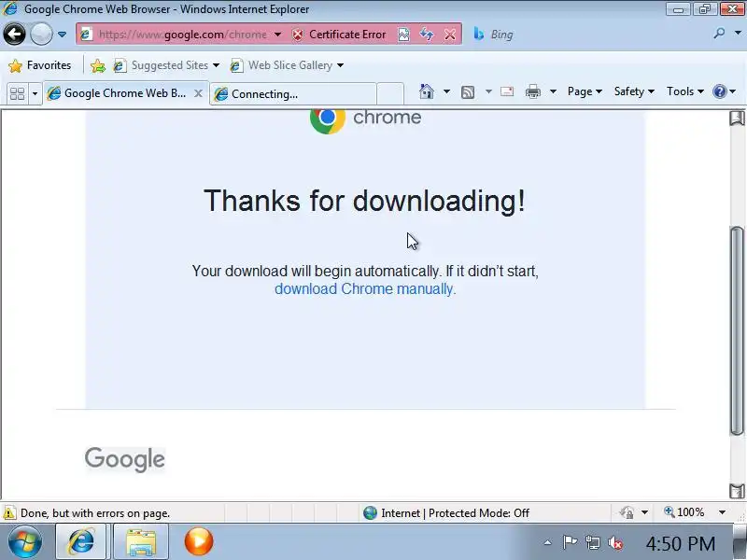Click Internet Explorer taskbar icon
Image resolution: width=747 pixels, height=560 pixels.
81,542
